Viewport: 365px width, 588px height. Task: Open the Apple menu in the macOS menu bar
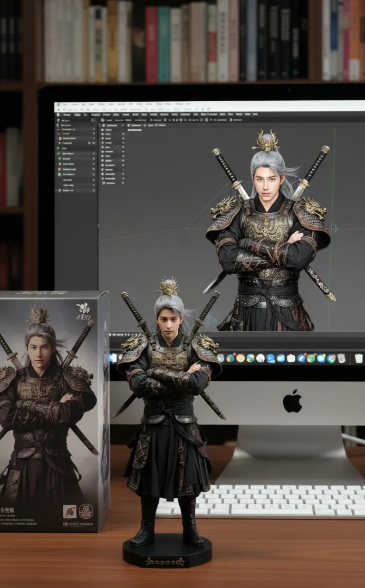coord(59,105)
